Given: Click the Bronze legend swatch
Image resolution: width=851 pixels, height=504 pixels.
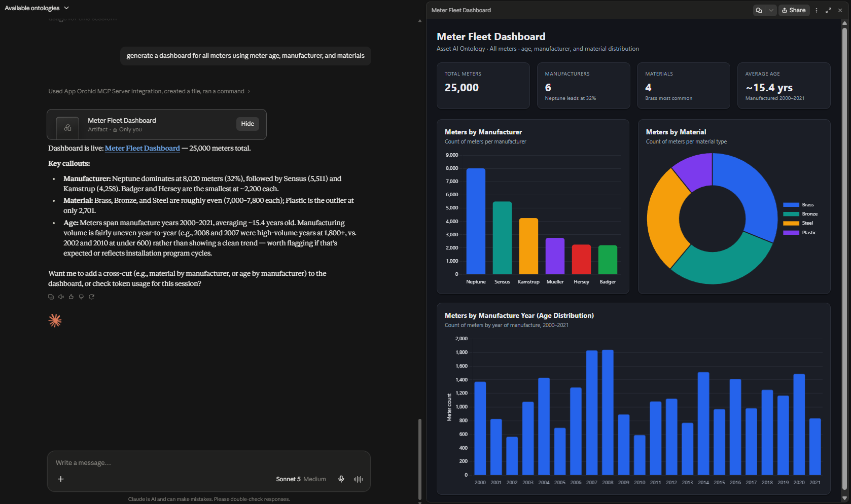Looking at the screenshot, I should point(791,214).
